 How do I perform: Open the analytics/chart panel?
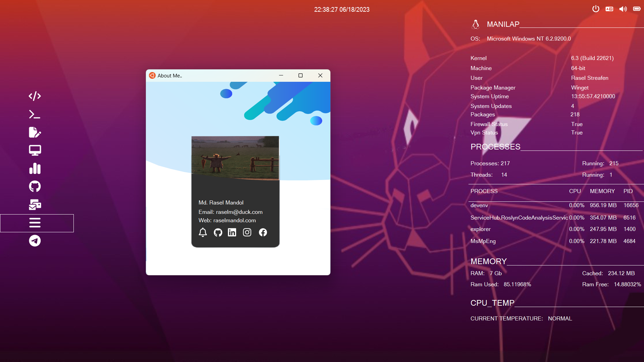point(35,168)
